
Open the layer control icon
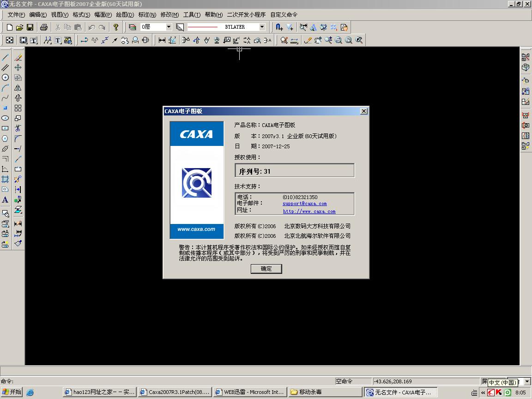(133, 27)
